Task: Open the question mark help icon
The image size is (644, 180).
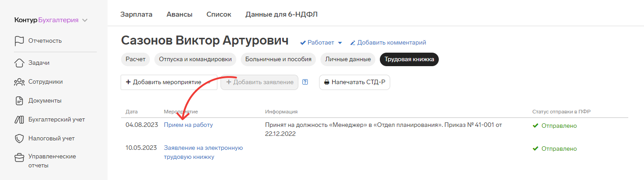Action: 305,82
